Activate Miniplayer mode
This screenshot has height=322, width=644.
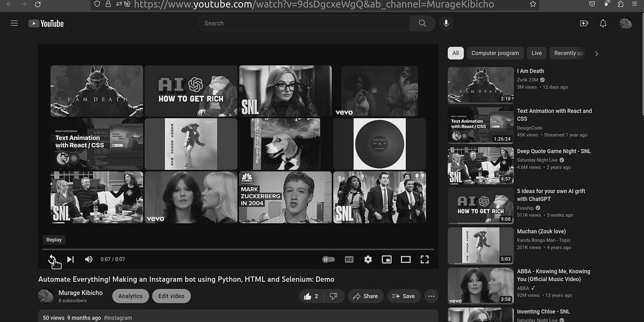[386, 259]
